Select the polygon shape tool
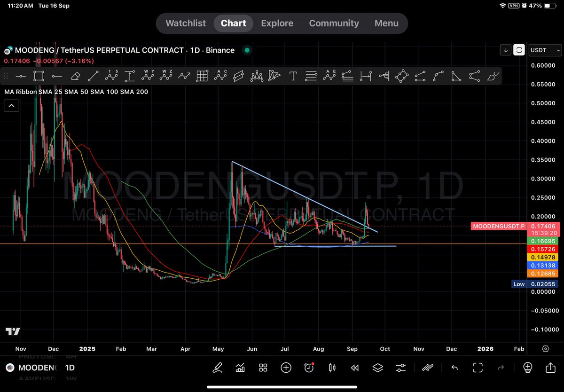The image size is (564, 392). click(402, 76)
